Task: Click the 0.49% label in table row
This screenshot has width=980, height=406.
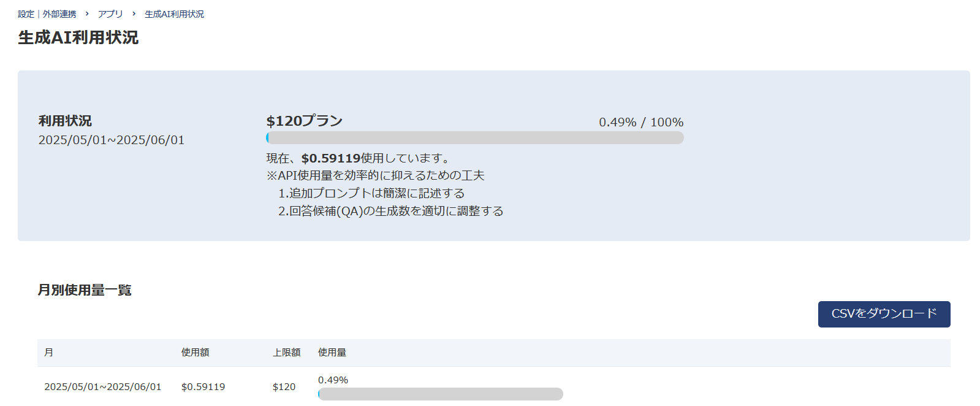Action: click(x=333, y=380)
